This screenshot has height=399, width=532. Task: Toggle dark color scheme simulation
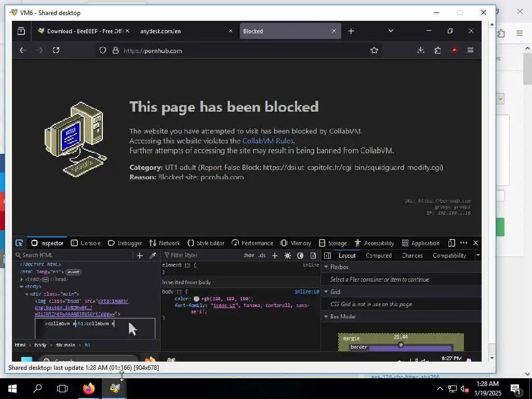coord(300,256)
